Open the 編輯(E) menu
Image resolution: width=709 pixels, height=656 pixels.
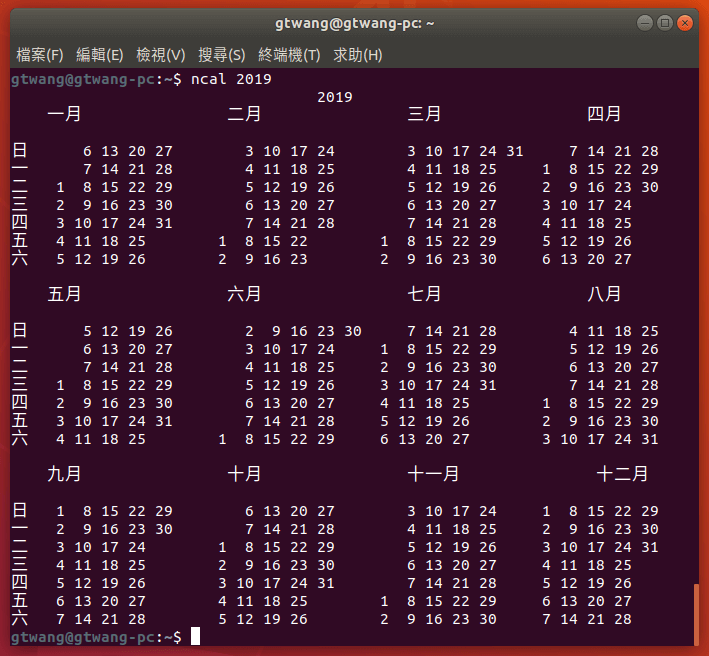100,55
